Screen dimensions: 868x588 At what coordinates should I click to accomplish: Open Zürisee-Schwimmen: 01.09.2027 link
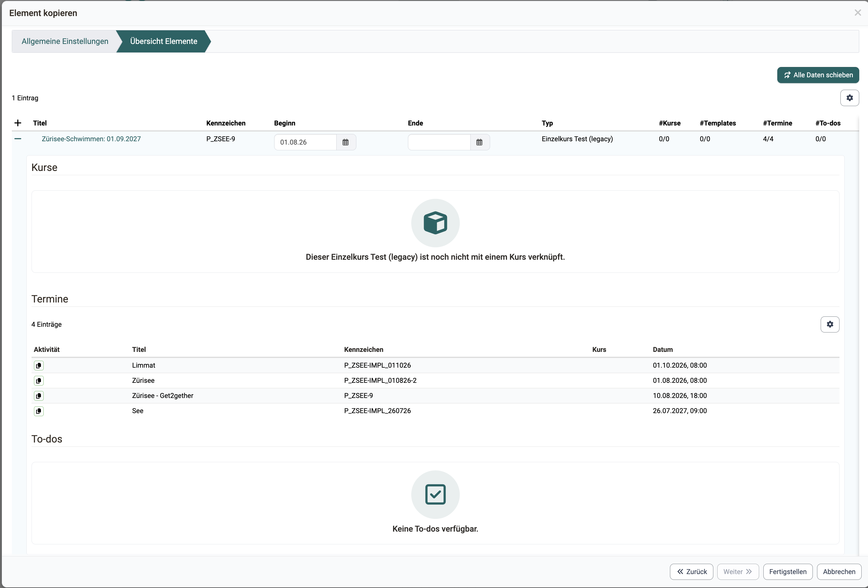coord(91,139)
